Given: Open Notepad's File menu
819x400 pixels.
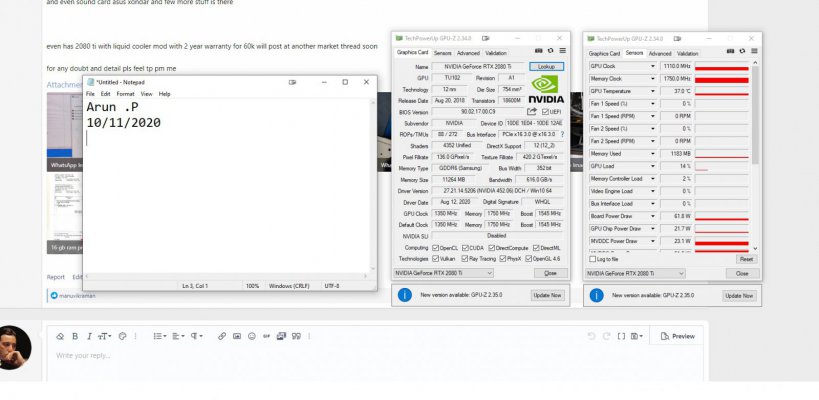Looking at the screenshot, I should tap(90, 94).
